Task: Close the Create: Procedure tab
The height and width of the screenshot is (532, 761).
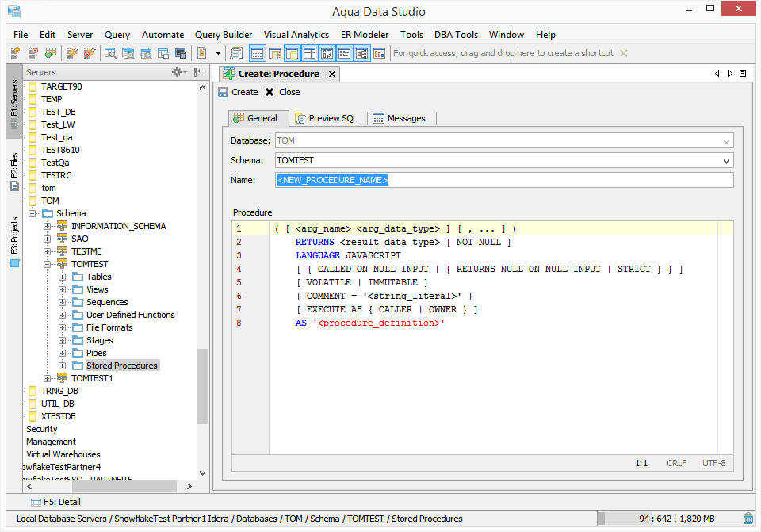Action: pos(332,74)
